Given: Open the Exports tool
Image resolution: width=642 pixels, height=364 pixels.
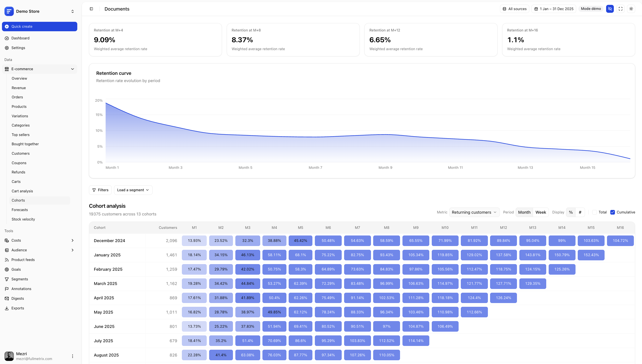Looking at the screenshot, I should pyautogui.click(x=18, y=308).
